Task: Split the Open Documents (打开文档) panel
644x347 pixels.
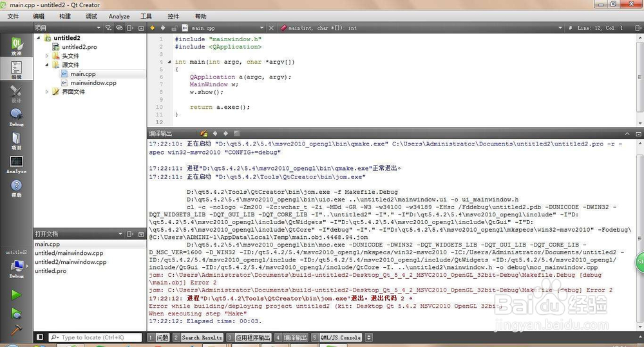Action: (130, 234)
